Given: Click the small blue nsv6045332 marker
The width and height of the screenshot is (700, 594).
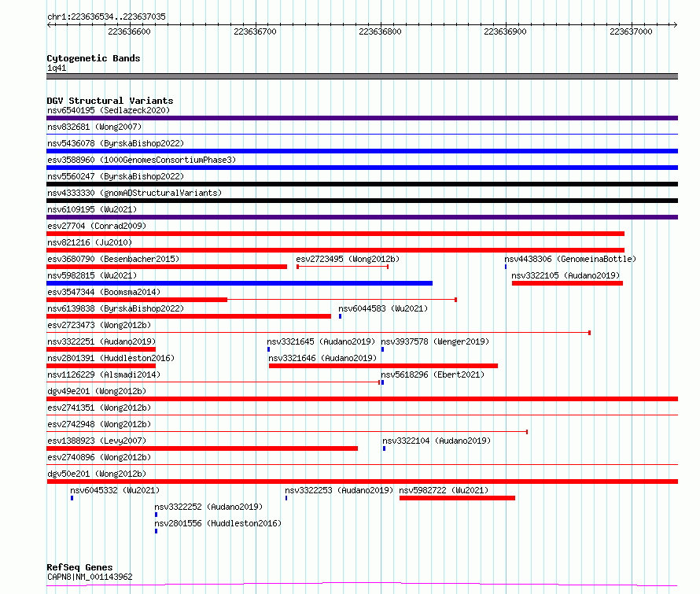Looking at the screenshot, I should [x=72, y=498].
